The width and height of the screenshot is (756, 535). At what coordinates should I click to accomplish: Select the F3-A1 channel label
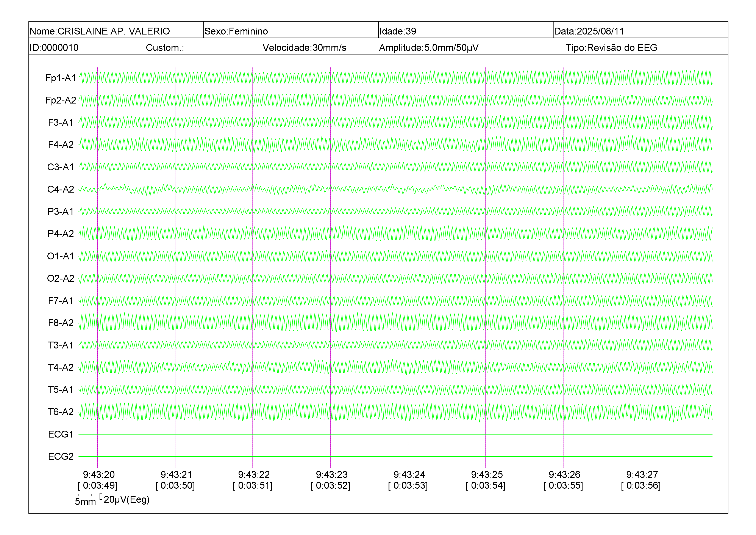[x=61, y=122]
